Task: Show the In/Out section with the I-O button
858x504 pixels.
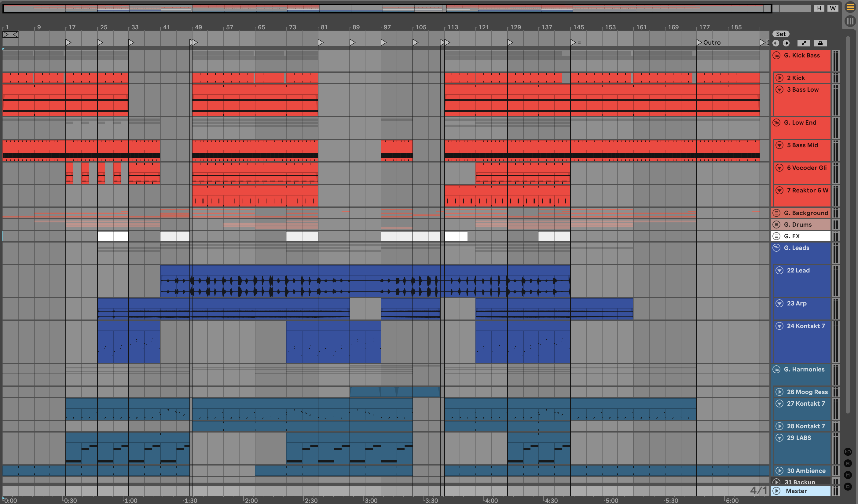Action: point(848,451)
